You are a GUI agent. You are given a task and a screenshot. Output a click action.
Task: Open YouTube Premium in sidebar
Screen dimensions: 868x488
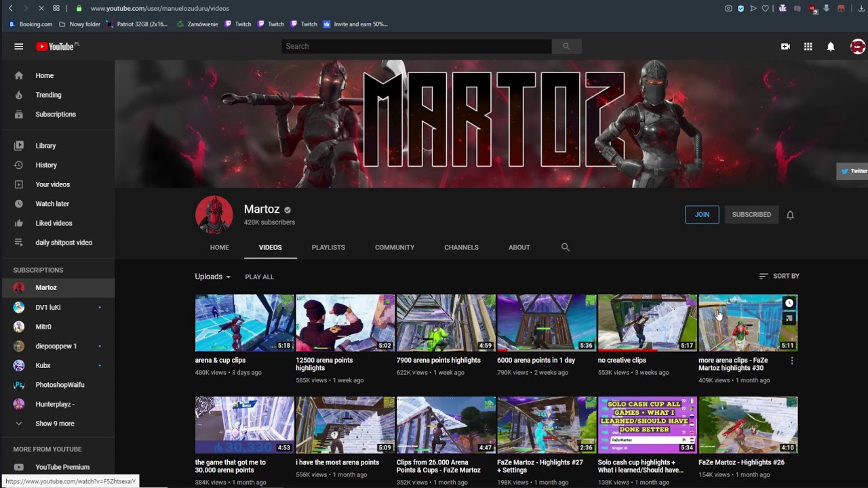[x=58, y=467]
